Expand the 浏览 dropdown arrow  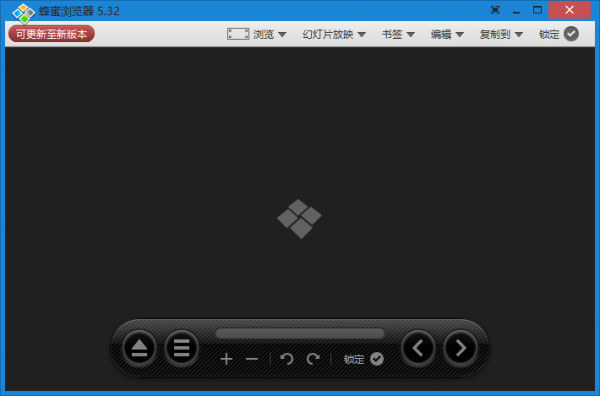click(x=282, y=34)
